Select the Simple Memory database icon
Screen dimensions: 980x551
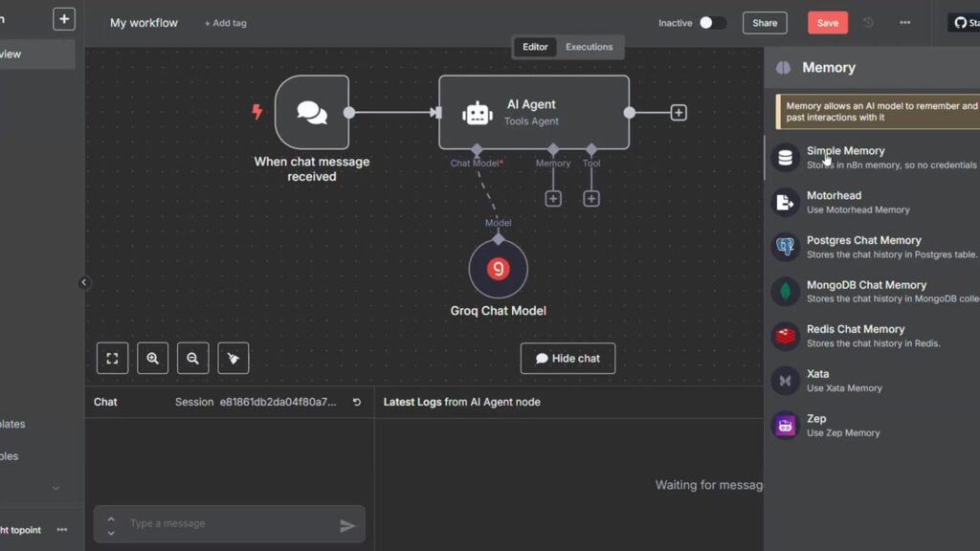[x=785, y=158]
